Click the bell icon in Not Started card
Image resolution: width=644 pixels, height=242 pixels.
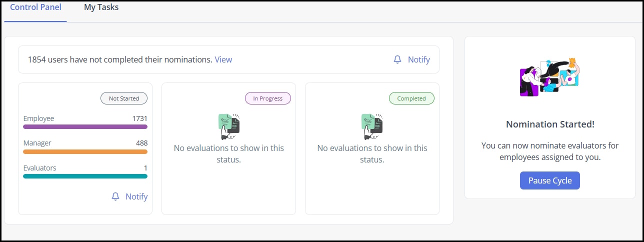coord(115,196)
